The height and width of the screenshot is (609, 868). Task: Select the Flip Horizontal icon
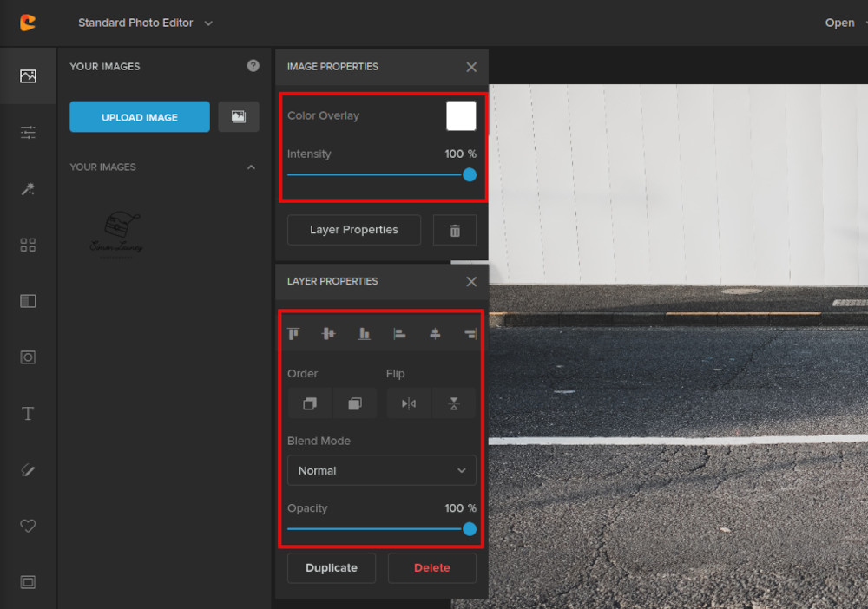pyautogui.click(x=408, y=403)
